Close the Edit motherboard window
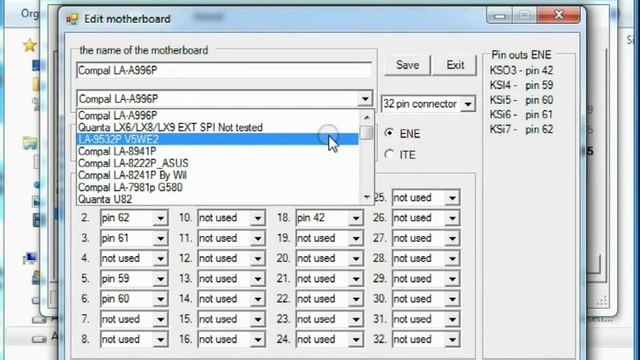Screen dimensions: 640x360 coord(559,16)
